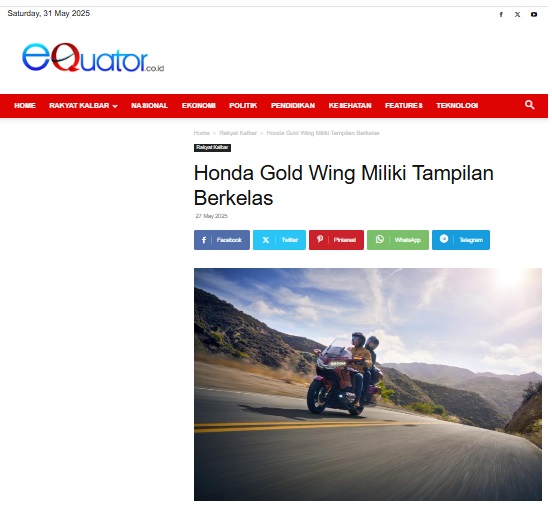
Task: Share article on Twitter
Action: (280, 240)
